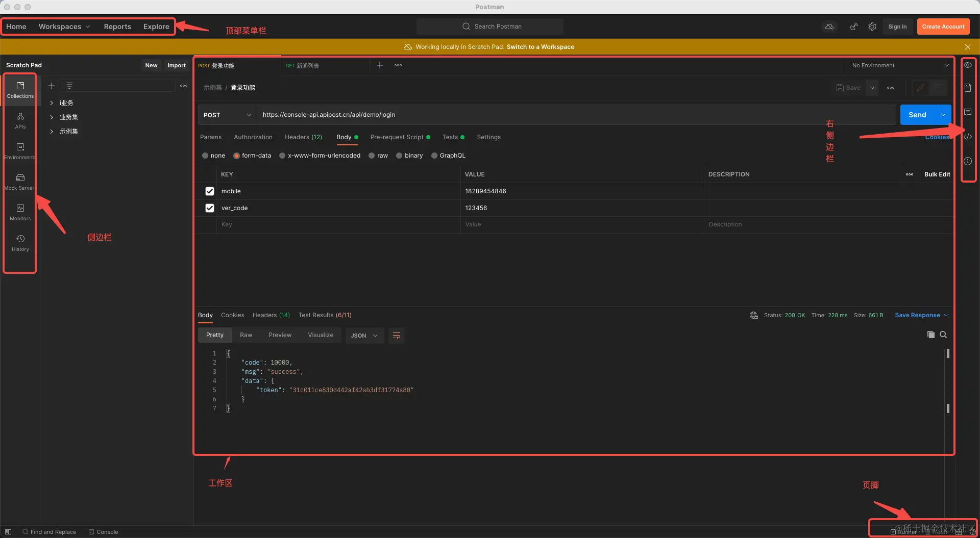This screenshot has height=538, width=980.
Task: Uncheck the ver_code parameter checkbox
Action: click(x=210, y=208)
